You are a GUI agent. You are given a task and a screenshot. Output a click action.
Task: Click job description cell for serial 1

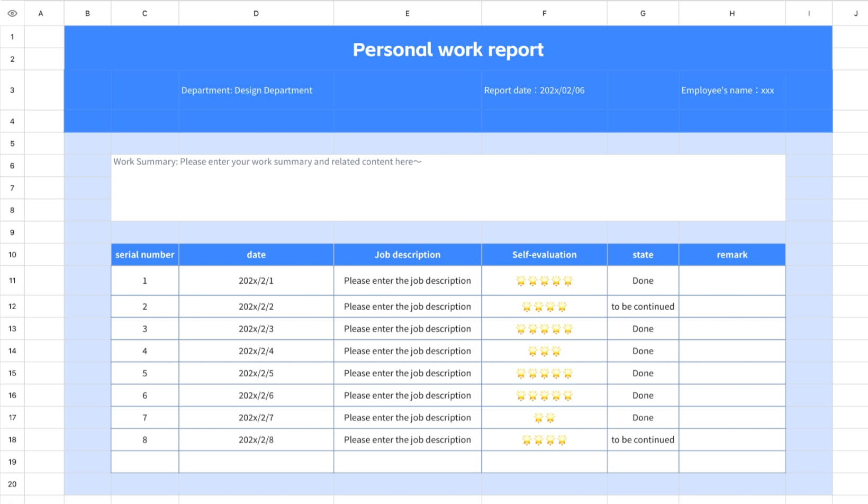408,281
